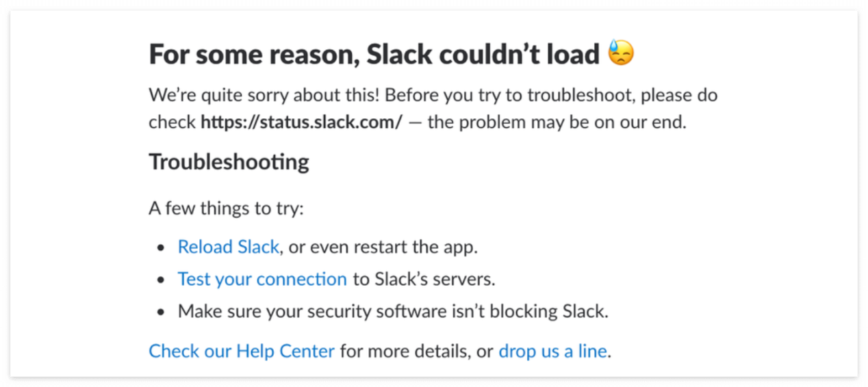Click the bullet before the security software line

pos(161,312)
